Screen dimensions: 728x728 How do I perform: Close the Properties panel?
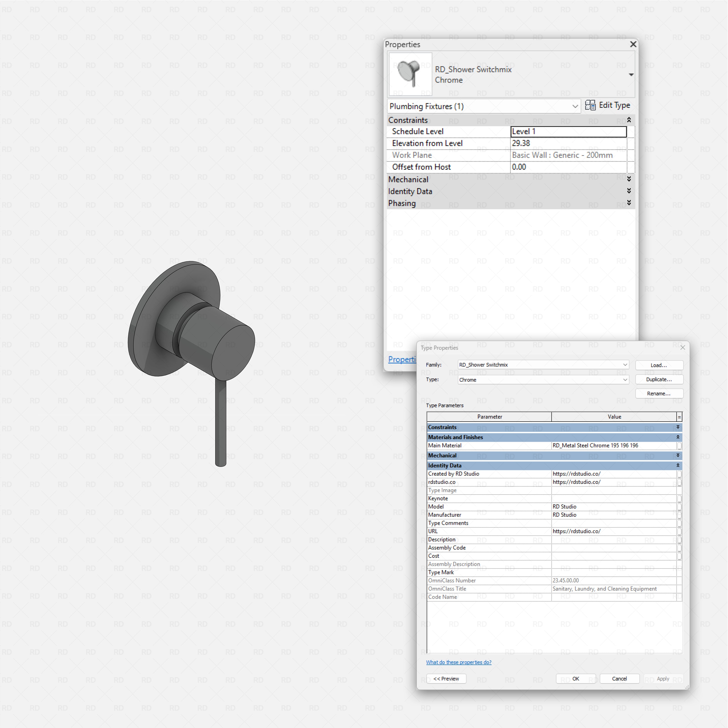(x=633, y=44)
